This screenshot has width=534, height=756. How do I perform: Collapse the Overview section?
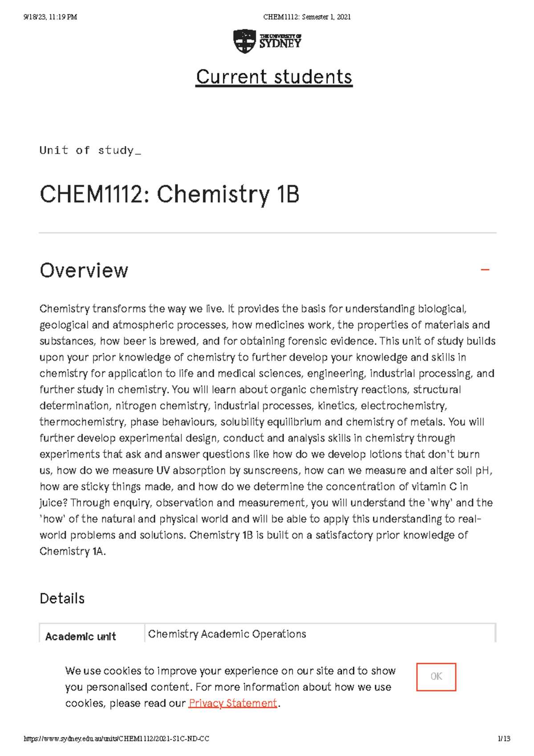[x=485, y=270]
